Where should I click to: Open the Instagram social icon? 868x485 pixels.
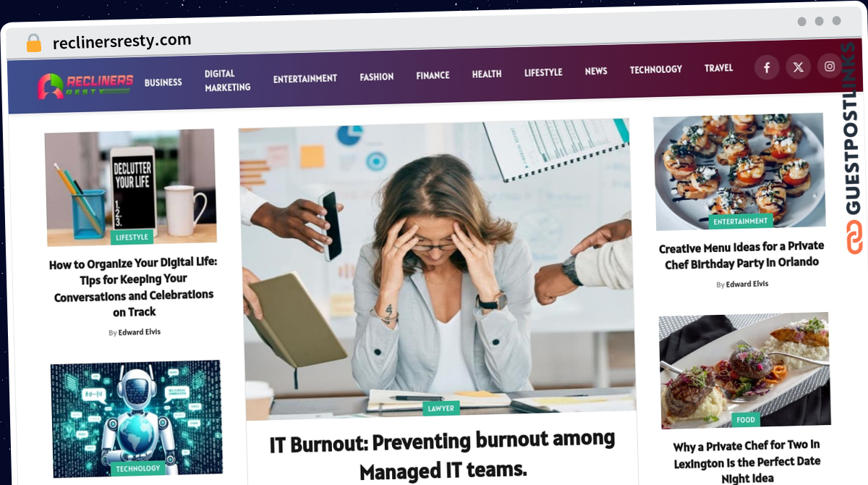click(x=830, y=67)
